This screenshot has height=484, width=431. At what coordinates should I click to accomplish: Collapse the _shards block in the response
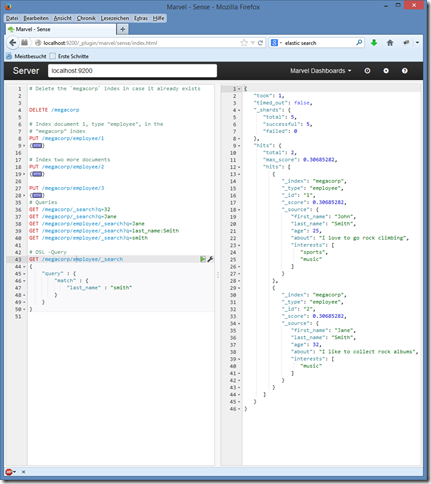pos(239,110)
